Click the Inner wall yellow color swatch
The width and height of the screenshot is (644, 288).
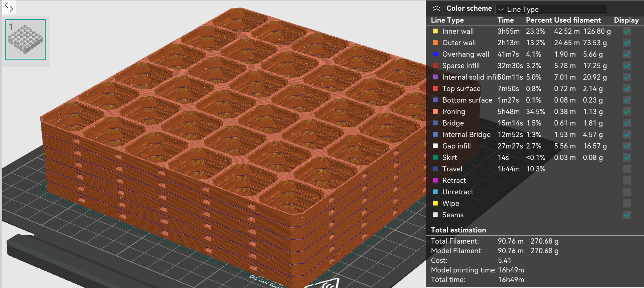pyautogui.click(x=435, y=31)
